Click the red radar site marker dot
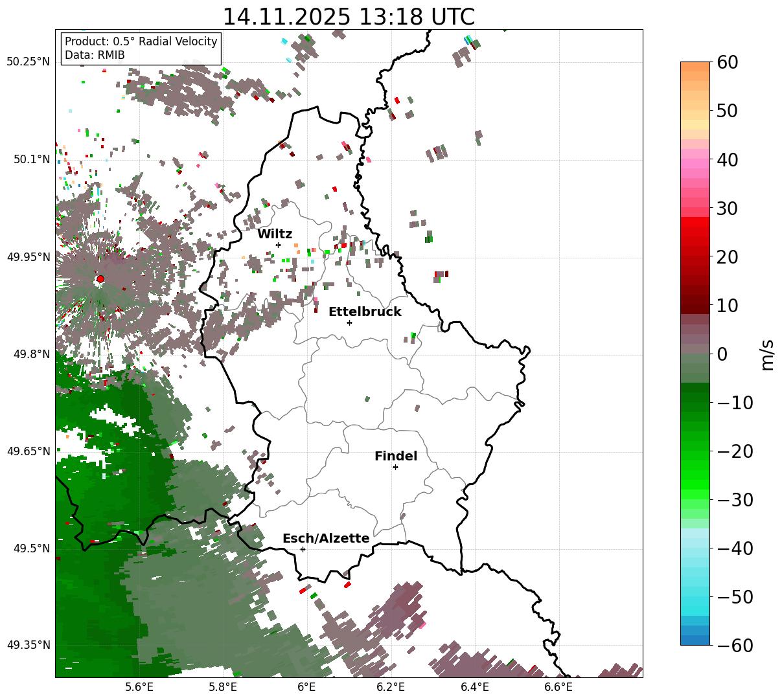Image resolution: width=782 pixels, height=700 pixels. tap(100, 279)
